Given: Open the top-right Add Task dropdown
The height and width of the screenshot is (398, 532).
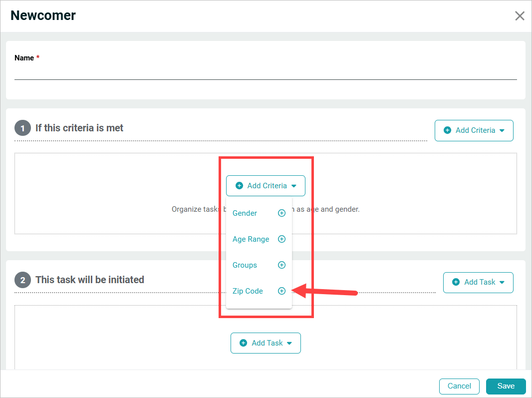Looking at the screenshot, I should (x=478, y=282).
